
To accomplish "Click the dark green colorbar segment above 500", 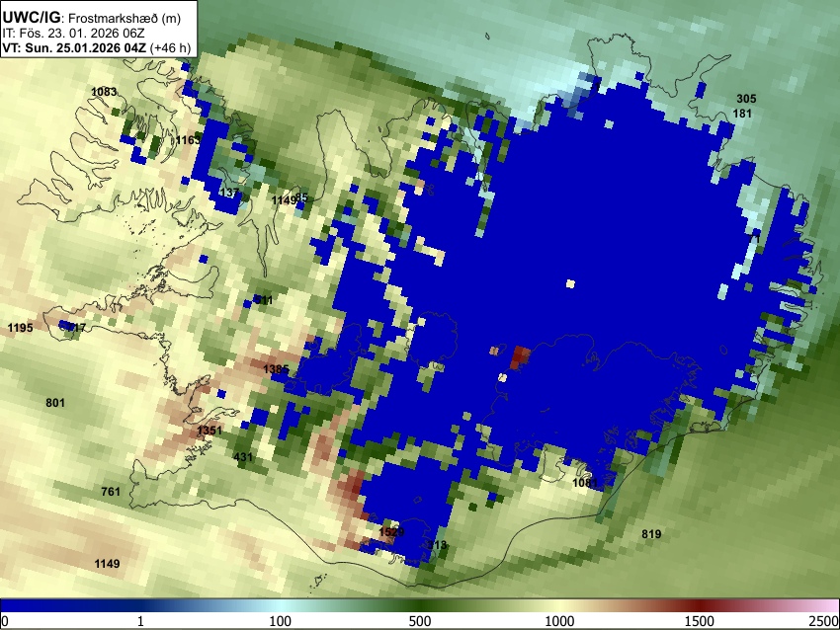I will point(419,605).
